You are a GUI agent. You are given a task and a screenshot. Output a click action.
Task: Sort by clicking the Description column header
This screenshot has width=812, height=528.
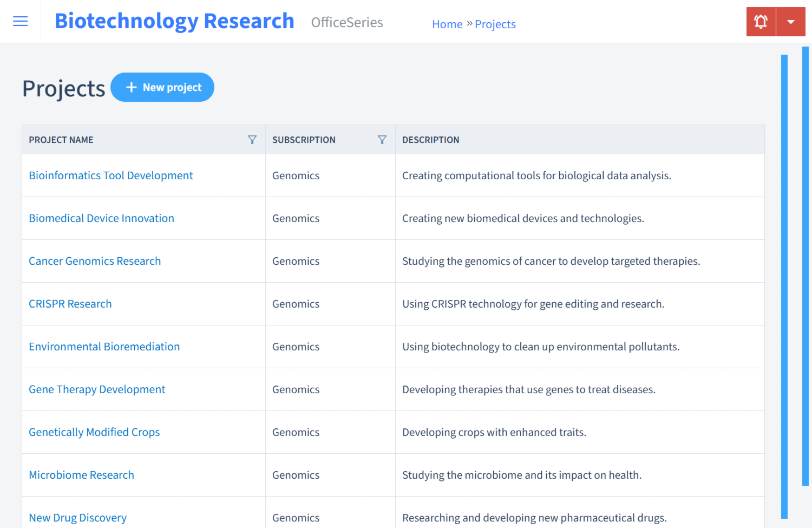point(431,139)
